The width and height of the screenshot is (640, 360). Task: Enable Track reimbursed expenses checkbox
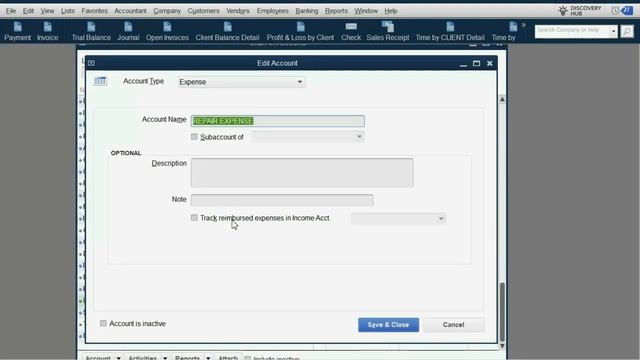[194, 218]
